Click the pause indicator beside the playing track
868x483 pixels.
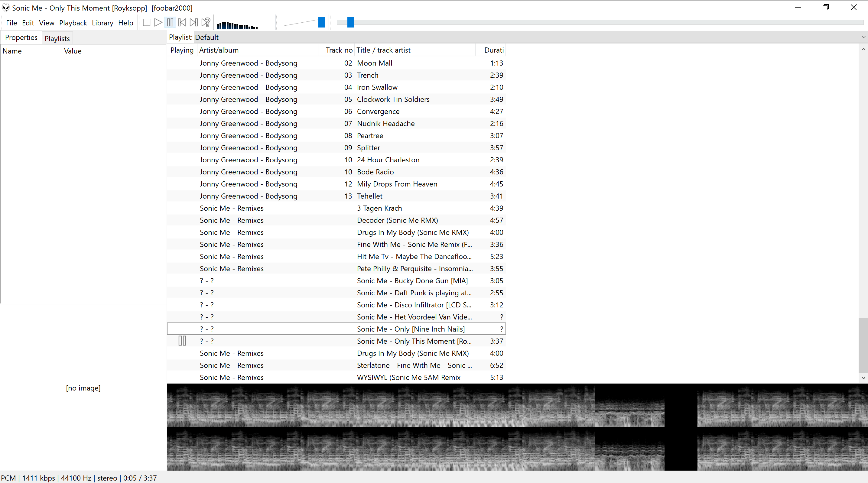[x=182, y=341]
